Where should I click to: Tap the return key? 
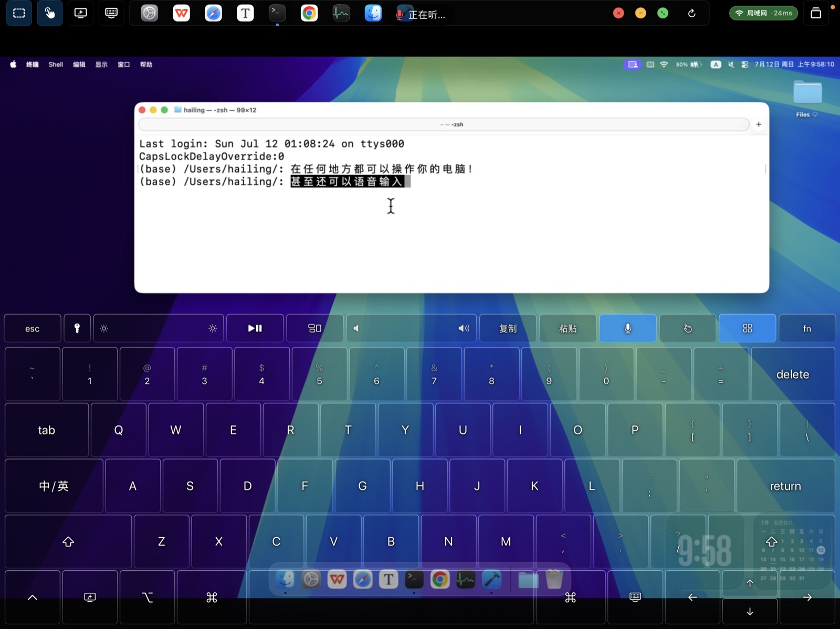pos(785,486)
